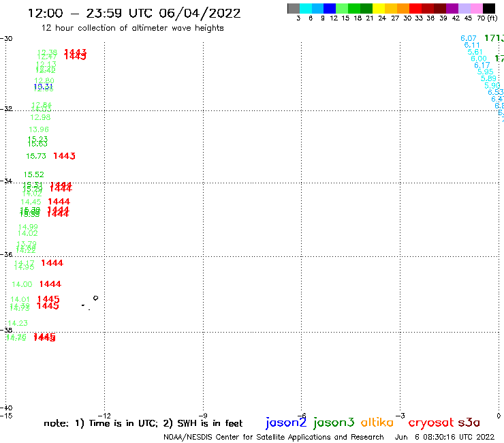This screenshot has width=504, height=443.
Task: Click the wave height value 14.23
Action: (18, 323)
